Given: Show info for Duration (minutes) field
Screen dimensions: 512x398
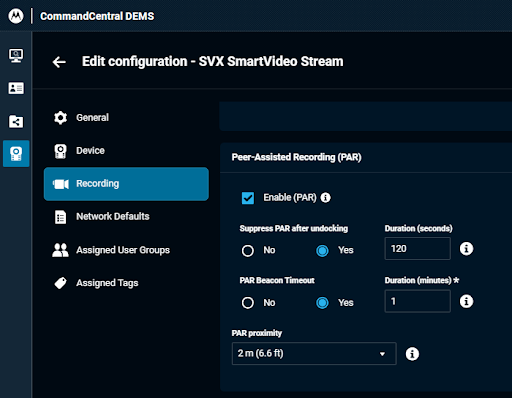Looking at the screenshot, I should coord(466,301).
